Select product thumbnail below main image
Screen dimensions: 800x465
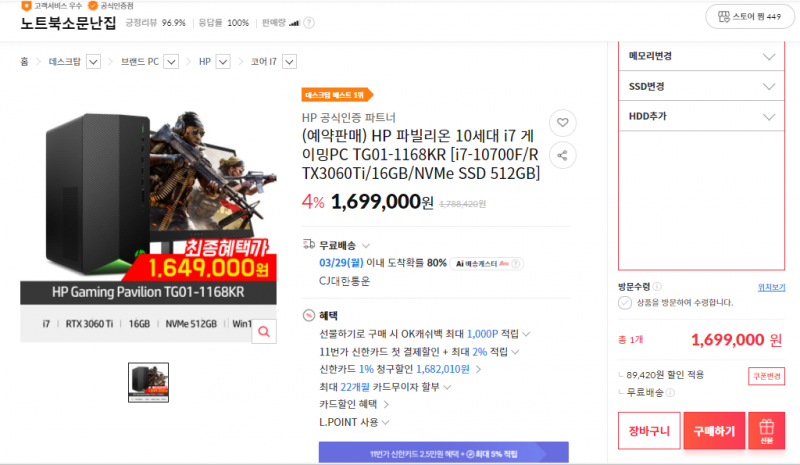(x=148, y=382)
